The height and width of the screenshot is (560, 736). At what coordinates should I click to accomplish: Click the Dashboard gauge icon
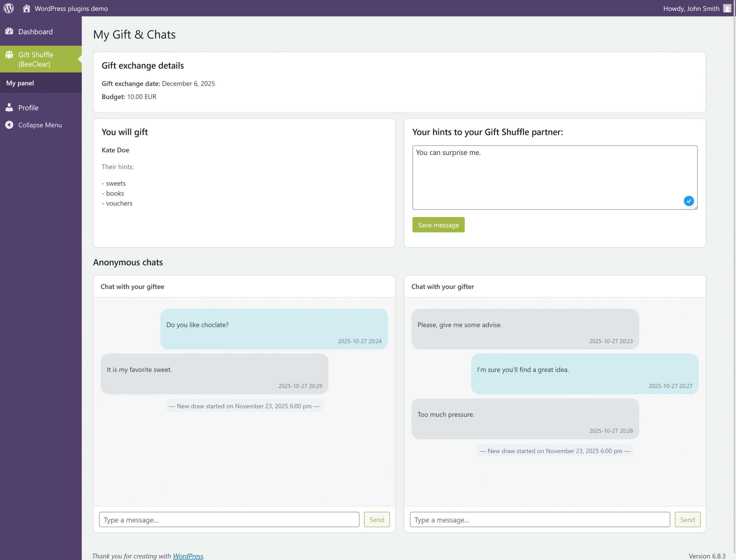point(9,31)
